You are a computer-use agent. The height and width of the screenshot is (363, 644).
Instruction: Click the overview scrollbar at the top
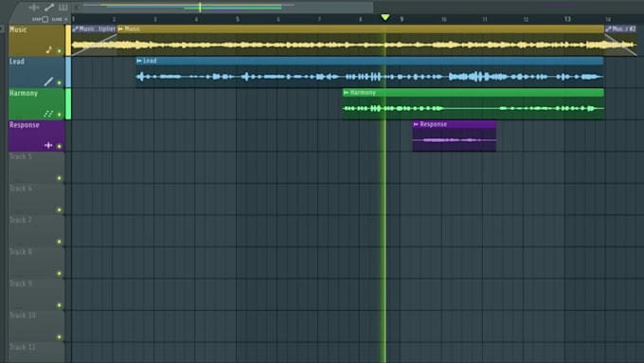pos(224,7)
